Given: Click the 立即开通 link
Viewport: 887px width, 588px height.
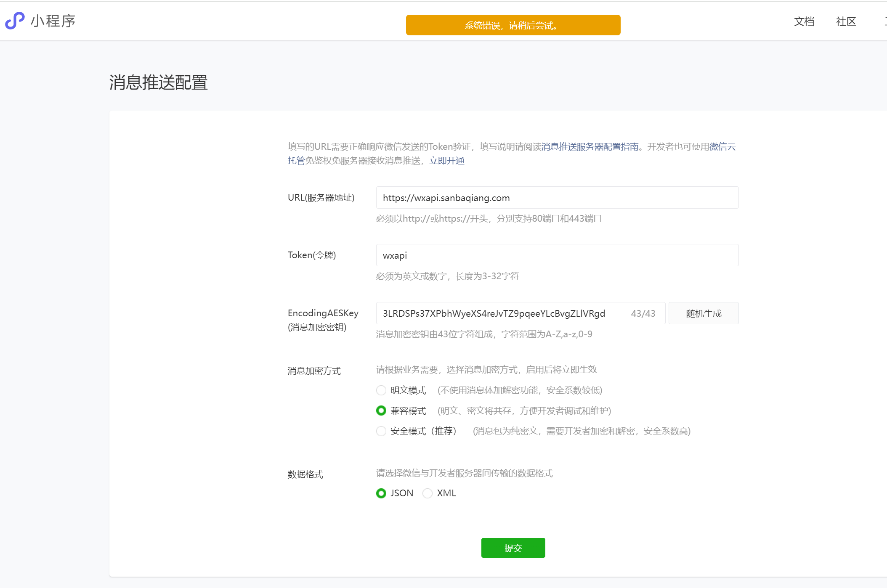Looking at the screenshot, I should coord(446,161).
